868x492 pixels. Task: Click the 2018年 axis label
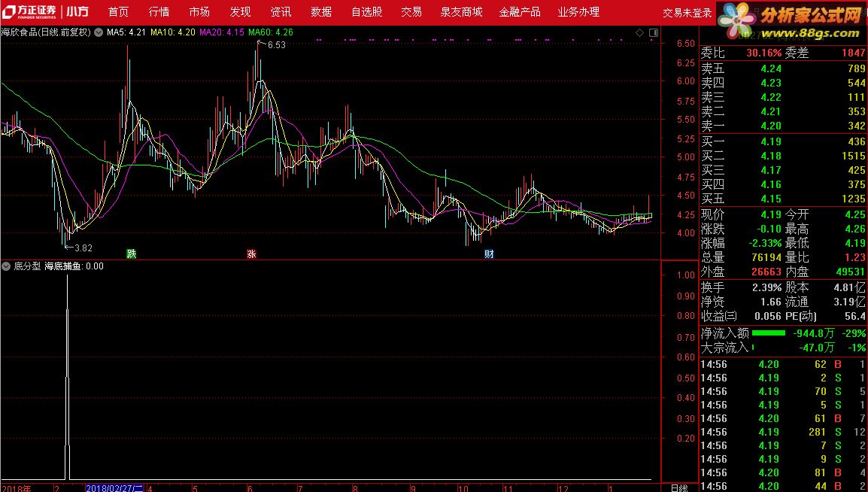click(x=16, y=488)
